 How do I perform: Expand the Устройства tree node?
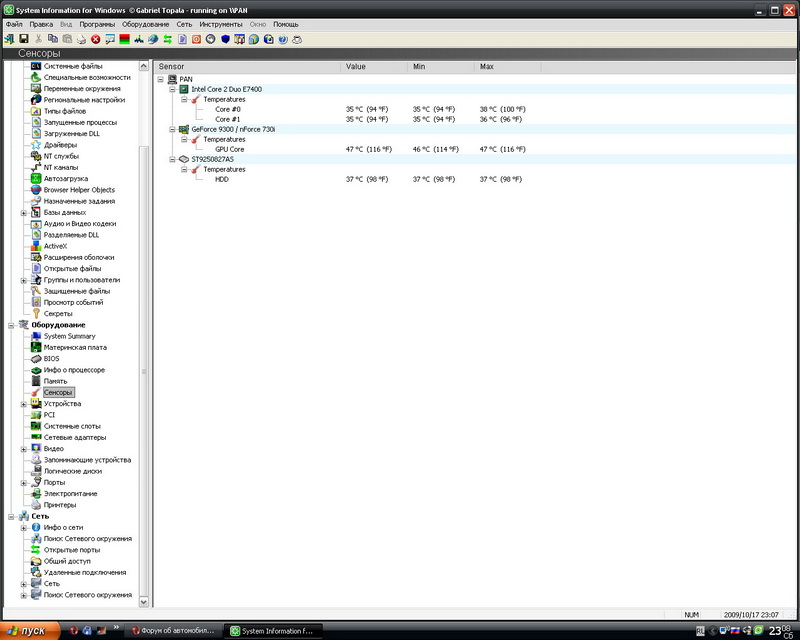coord(24,404)
